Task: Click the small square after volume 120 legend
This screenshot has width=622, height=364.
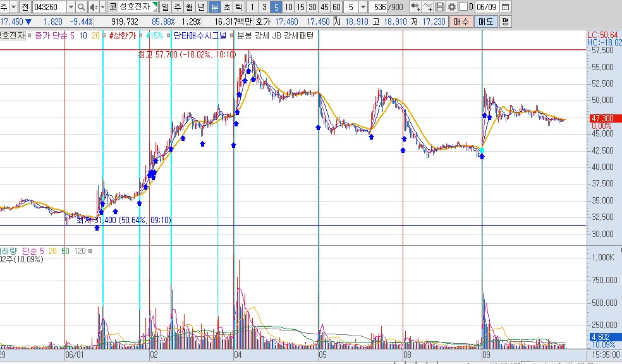Action: click(90, 251)
